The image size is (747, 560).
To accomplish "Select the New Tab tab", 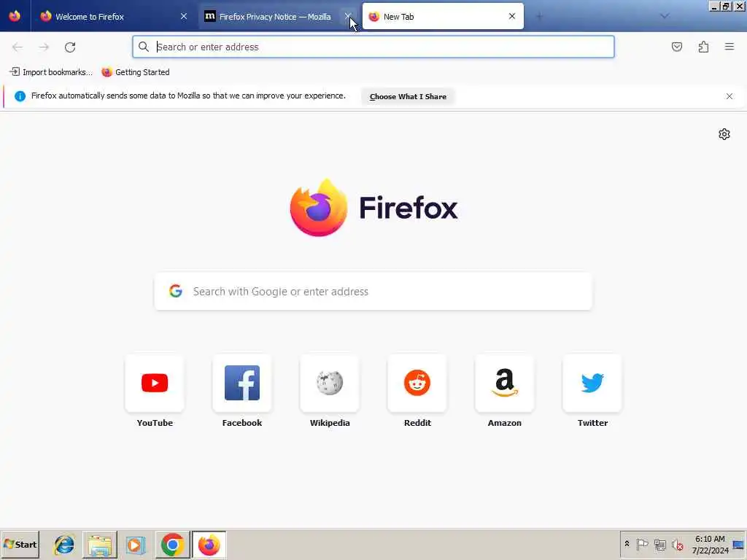I will click(443, 16).
